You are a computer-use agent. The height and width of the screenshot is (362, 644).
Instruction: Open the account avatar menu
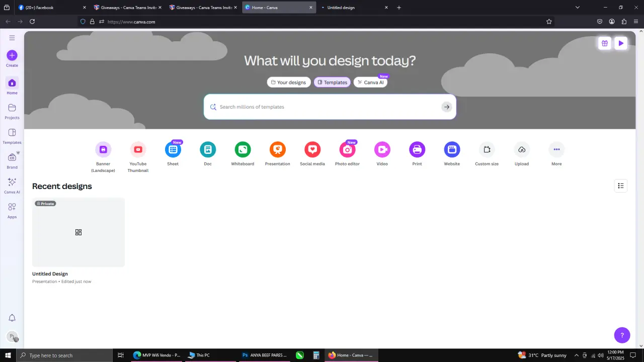12,337
